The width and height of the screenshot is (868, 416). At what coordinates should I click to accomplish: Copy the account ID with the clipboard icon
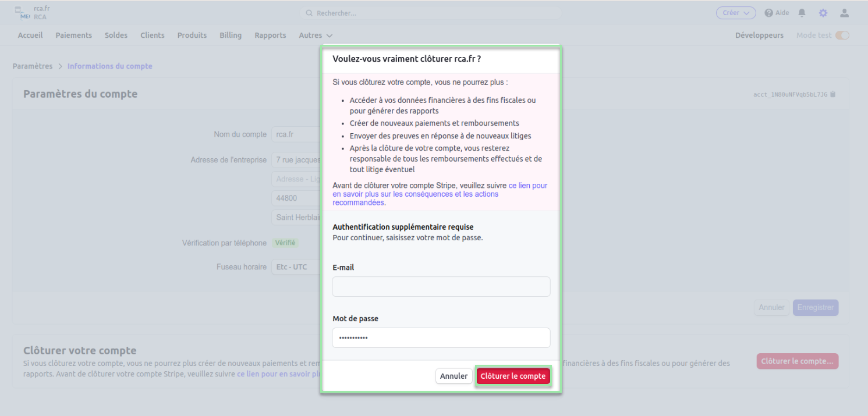coord(833,94)
